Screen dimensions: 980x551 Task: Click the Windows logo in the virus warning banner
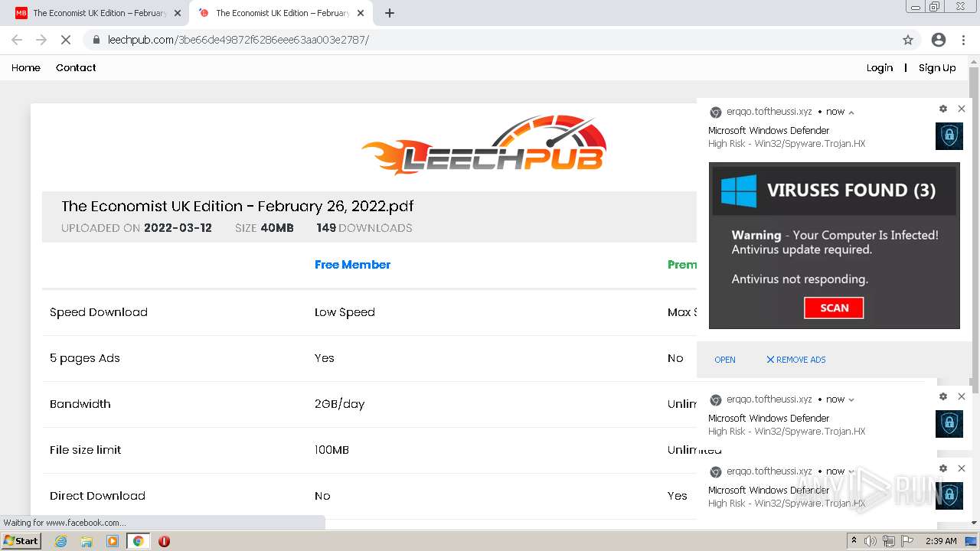point(739,191)
